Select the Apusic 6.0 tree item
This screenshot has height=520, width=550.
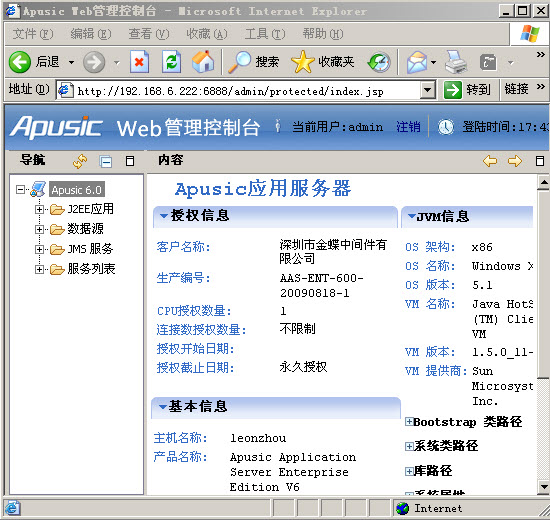click(x=76, y=190)
